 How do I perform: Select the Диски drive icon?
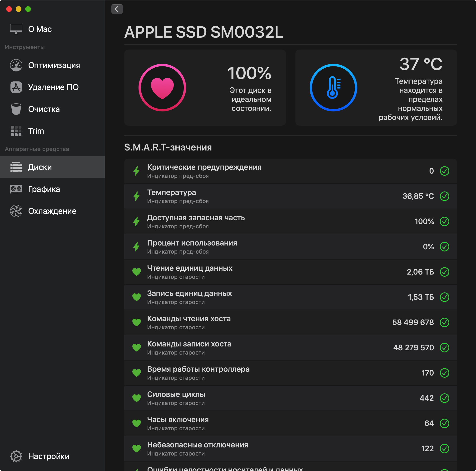16,167
